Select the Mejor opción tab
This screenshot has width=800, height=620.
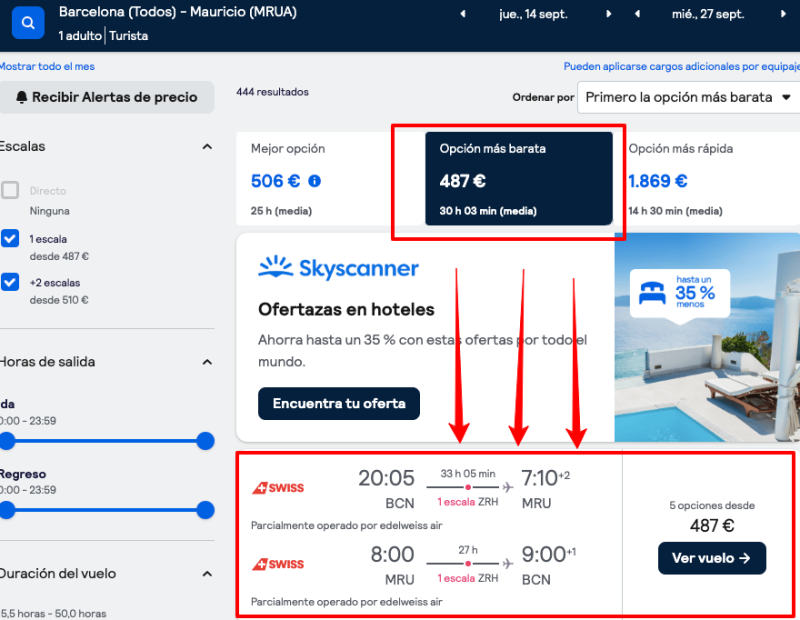330,179
